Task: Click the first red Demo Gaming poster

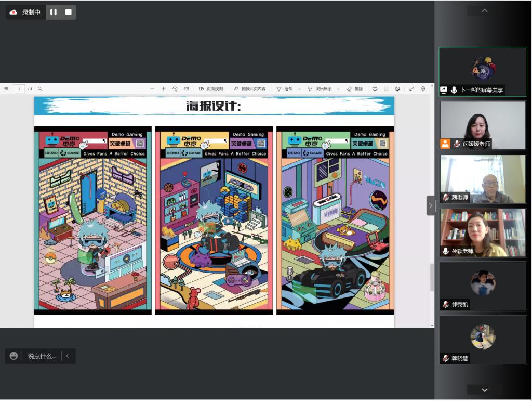Action: click(x=92, y=221)
